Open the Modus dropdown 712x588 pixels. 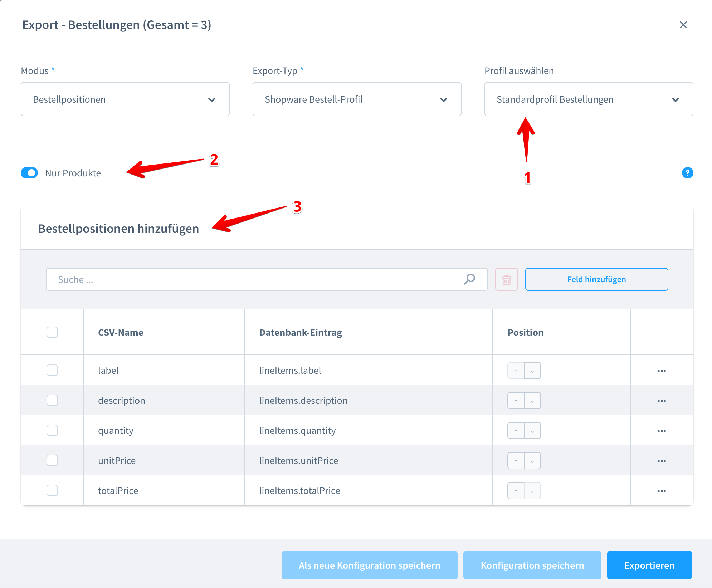pos(125,99)
